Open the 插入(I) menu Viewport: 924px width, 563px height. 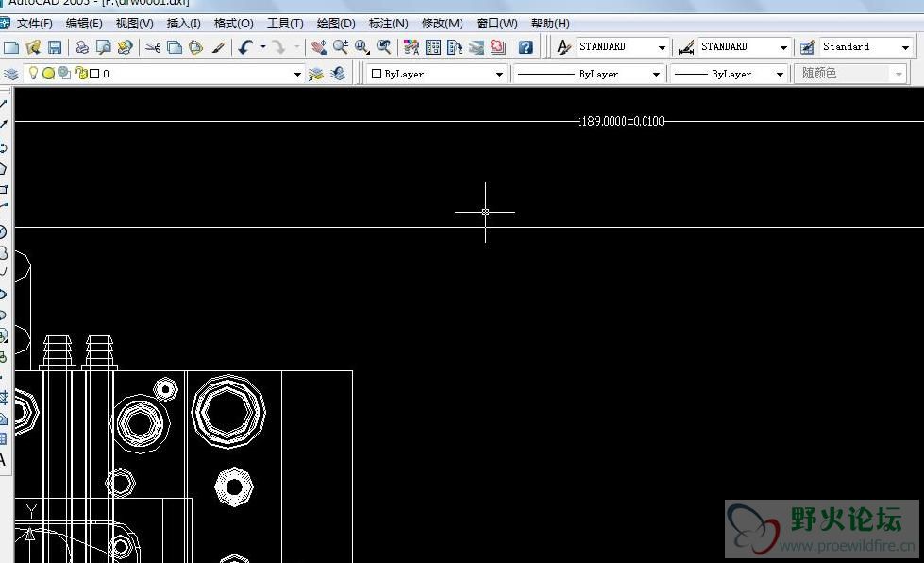(x=183, y=24)
